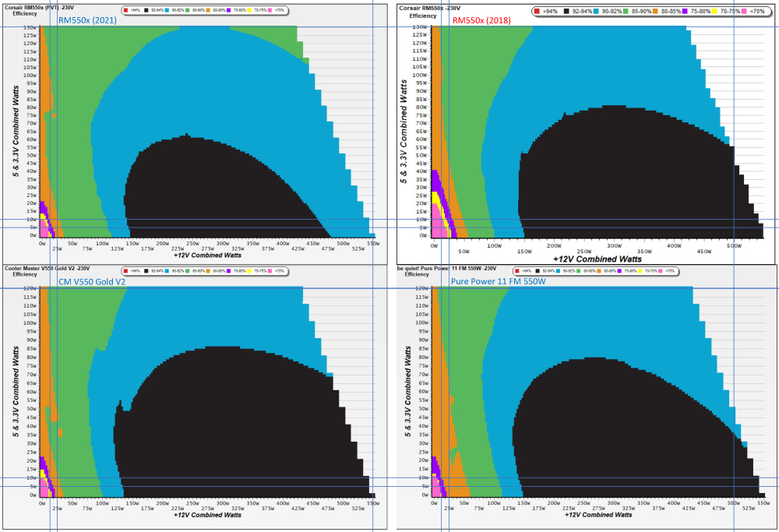Click the blue 90-92% swatch in RM550x (2021) legend
This screenshot has width=779, height=532.
pos(167,10)
